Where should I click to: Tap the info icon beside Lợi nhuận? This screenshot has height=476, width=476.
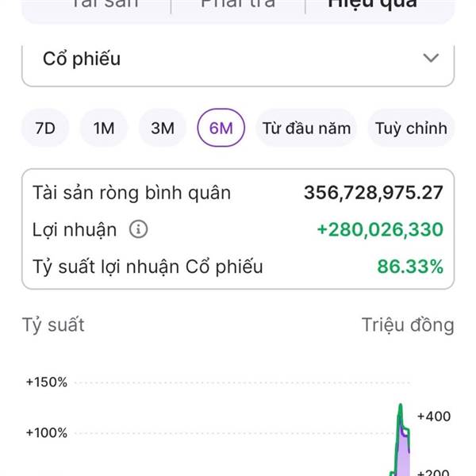click(138, 229)
